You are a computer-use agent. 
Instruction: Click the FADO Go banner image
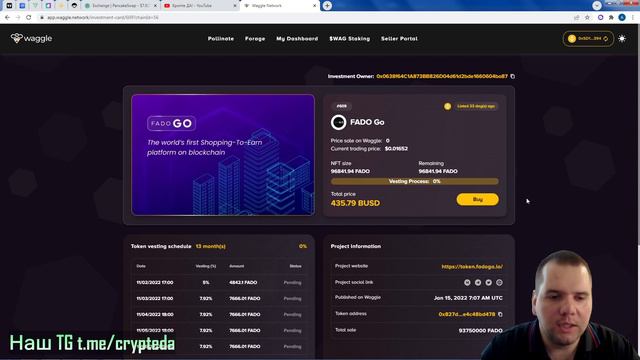[x=223, y=155]
